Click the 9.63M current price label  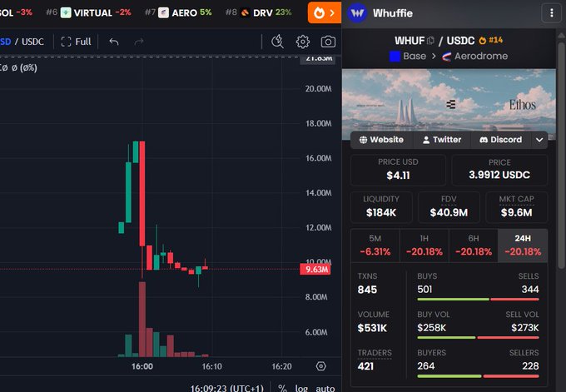[315, 270]
